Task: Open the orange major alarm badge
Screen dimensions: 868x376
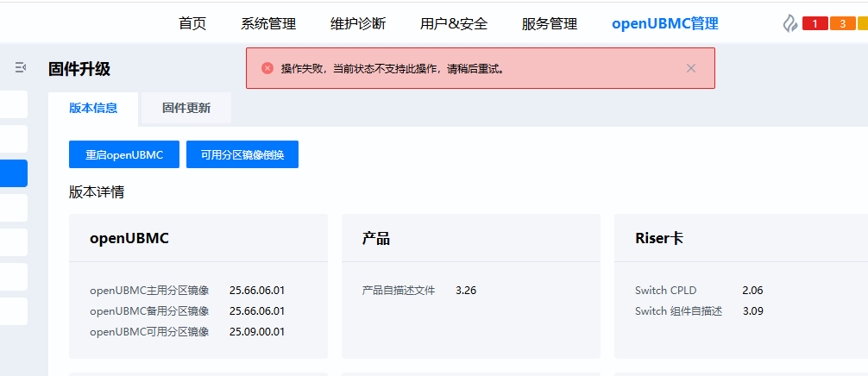Action: tap(842, 23)
